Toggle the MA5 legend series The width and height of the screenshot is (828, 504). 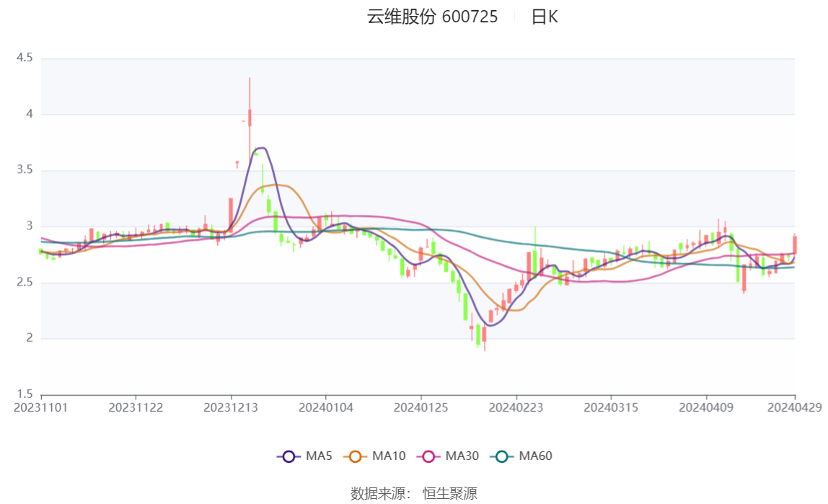[x=304, y=456]
